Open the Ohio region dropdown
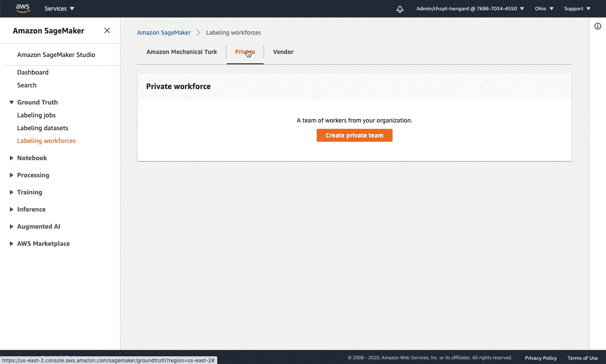This screenshot has width=606, height=364. pos(544,9)
